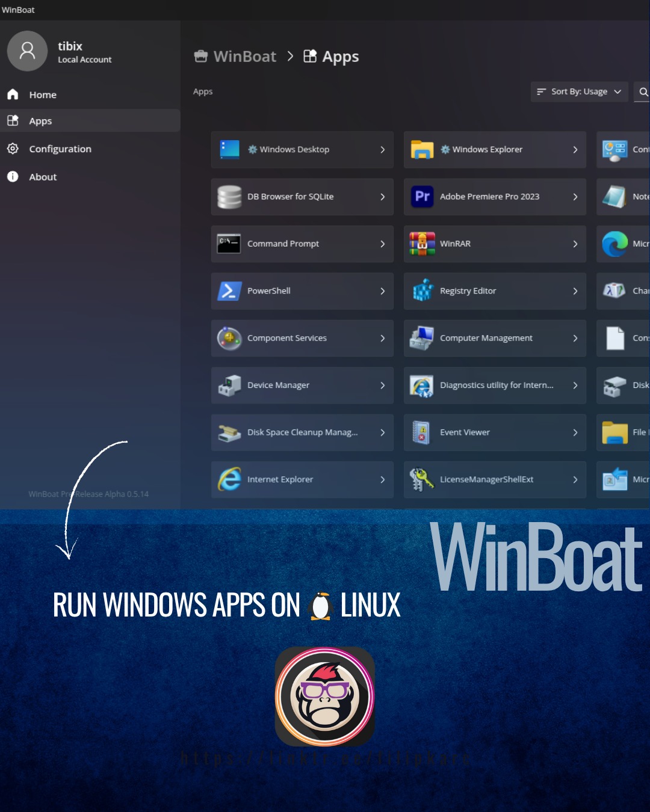650x812 pixels.
Task: Launch DB Browser for SQLite app label
Action: point(290,197)
